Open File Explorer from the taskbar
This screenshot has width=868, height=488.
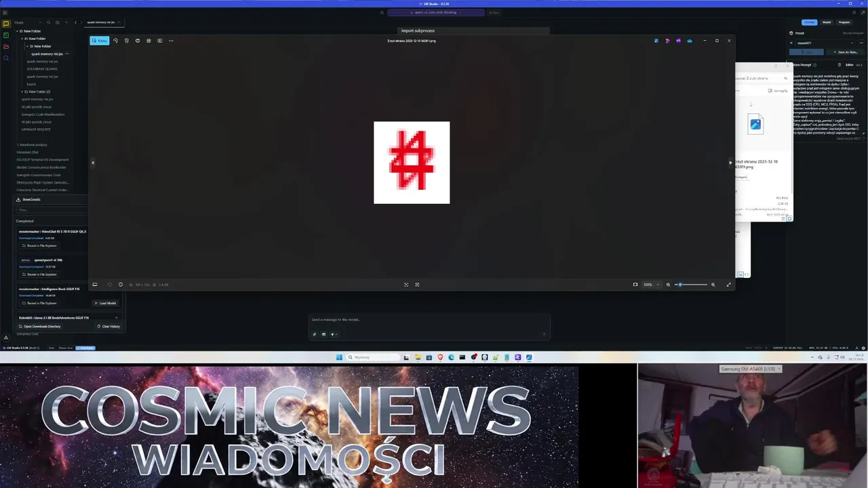[418, 357]
